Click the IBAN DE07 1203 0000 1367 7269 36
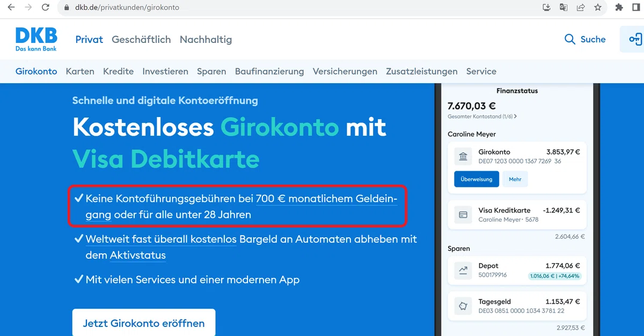 click(519, 161)
